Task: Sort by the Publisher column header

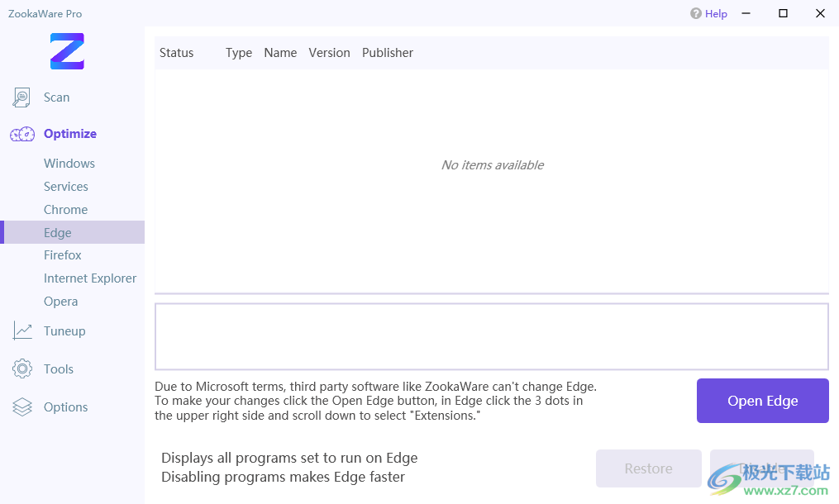Action: (388, 53)
